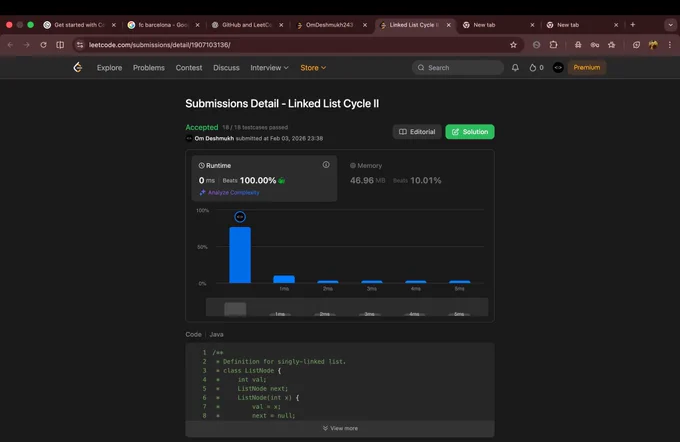Open the Editorial button
Image resolution: width=680 pixels, height=442 pixels.
417,132
